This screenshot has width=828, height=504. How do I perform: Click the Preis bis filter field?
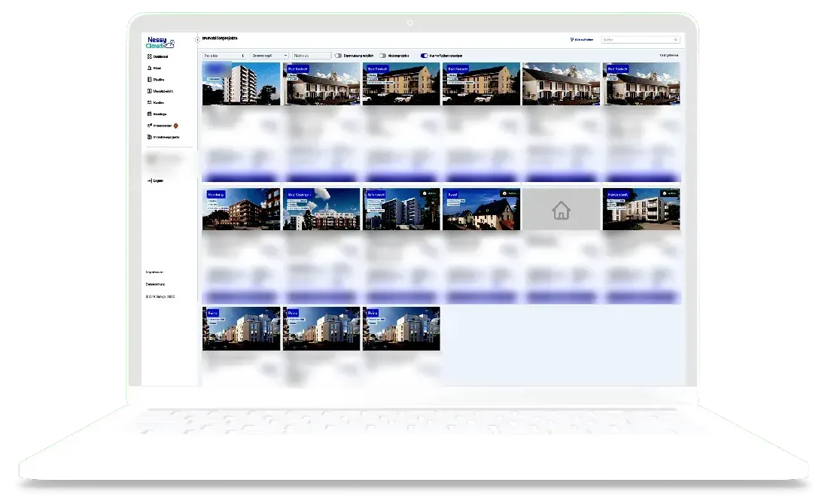224,56
